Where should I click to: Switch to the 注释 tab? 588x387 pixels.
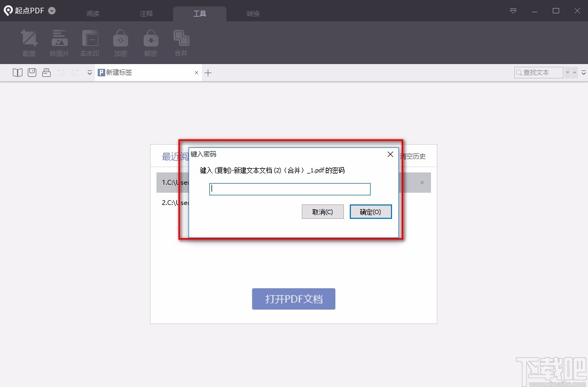coord(146,13)
